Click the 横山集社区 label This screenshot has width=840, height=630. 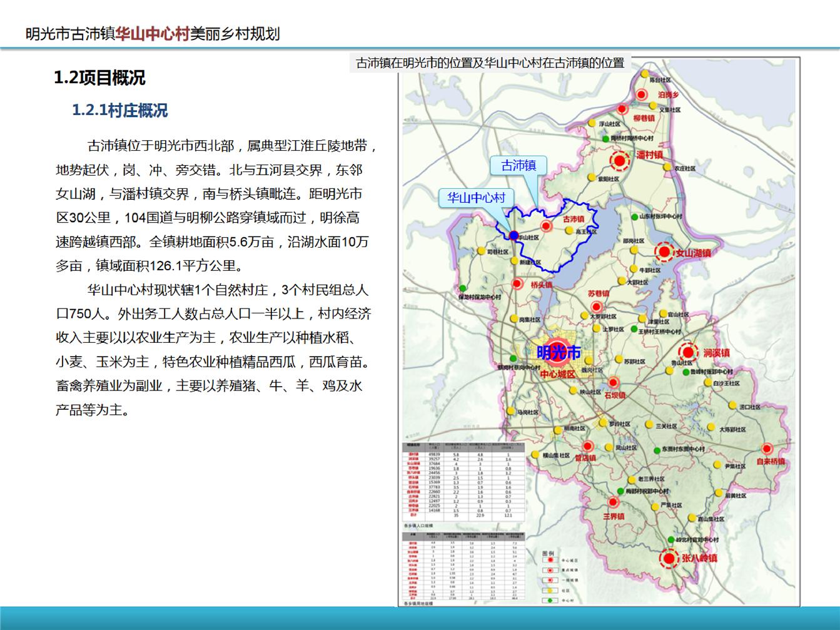556,455
